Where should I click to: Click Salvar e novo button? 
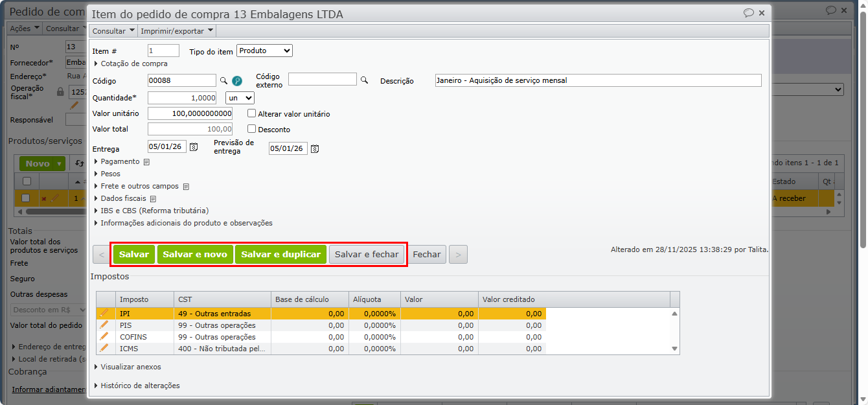(x=195, y=255)
